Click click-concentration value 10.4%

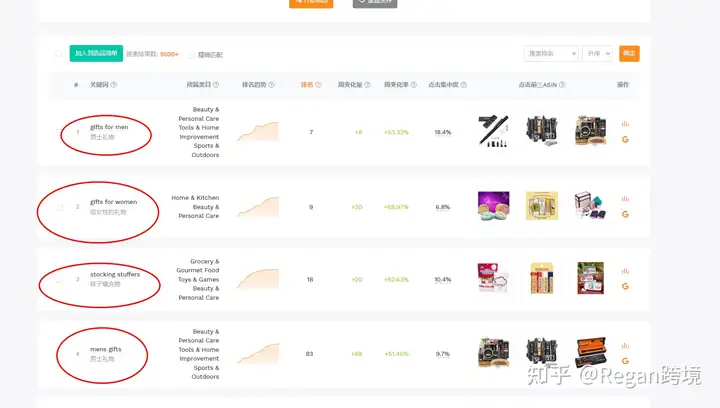click(x=443, y=279)
